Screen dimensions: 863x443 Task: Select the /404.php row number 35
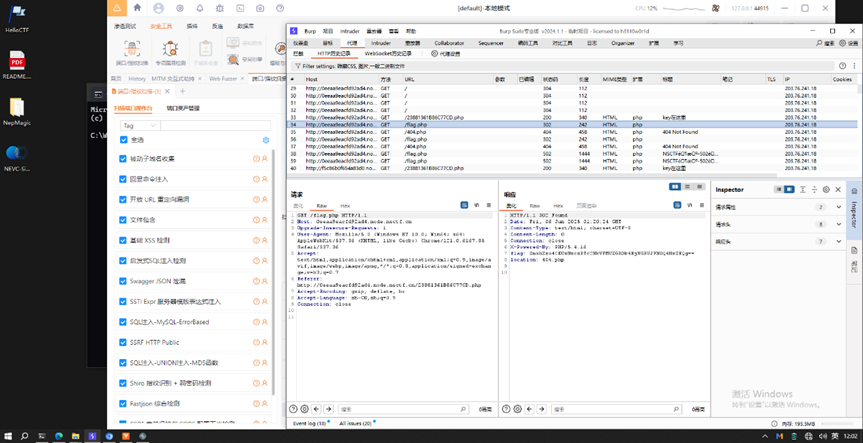572,132
